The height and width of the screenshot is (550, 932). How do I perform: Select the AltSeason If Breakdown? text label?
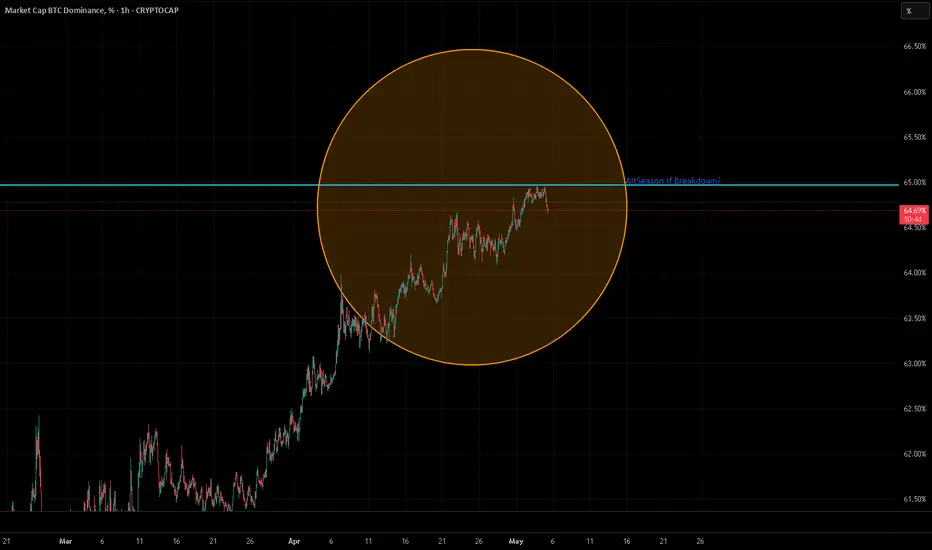click(x=673, y=180)
